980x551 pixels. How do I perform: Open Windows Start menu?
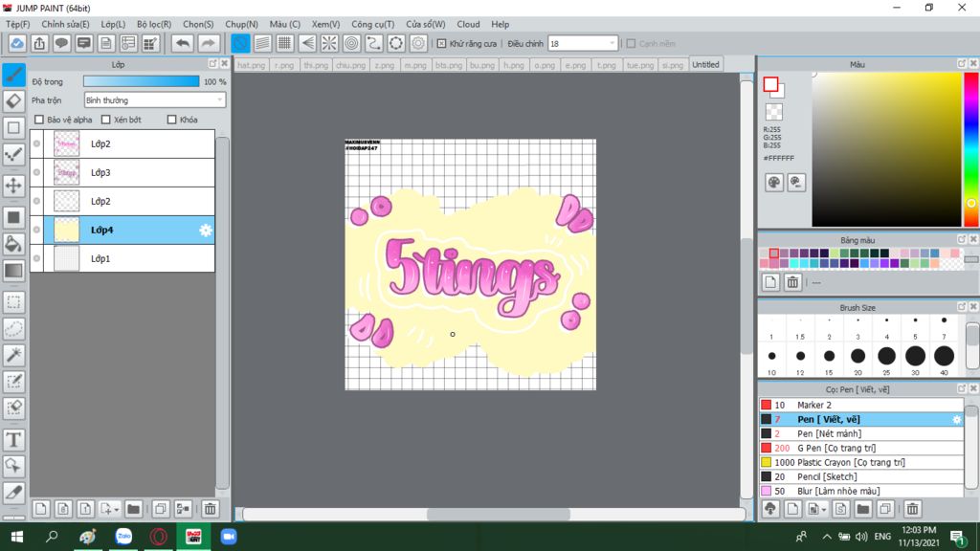coord(17,537)
